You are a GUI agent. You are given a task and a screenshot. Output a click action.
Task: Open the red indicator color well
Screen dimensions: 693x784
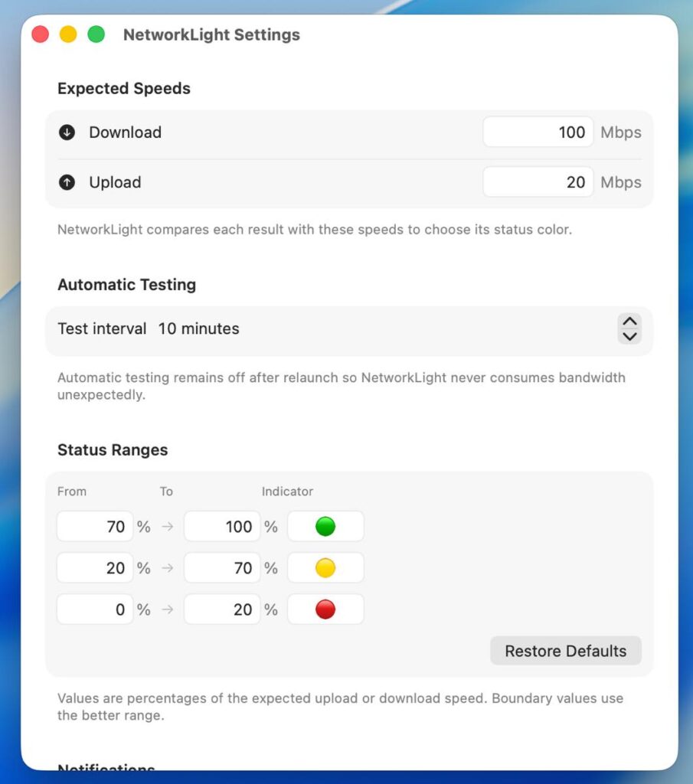pos(325,609)
